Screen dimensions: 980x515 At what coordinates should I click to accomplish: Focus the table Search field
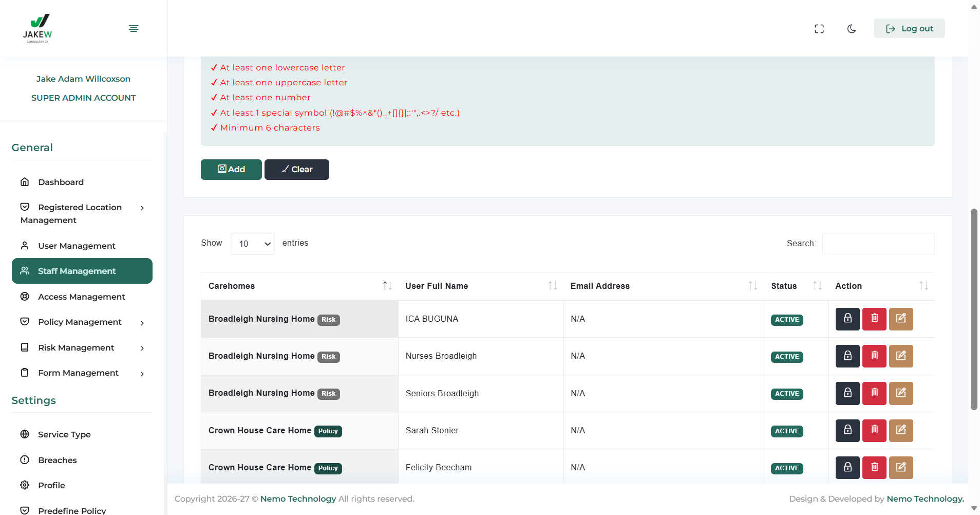click(878, 244)
